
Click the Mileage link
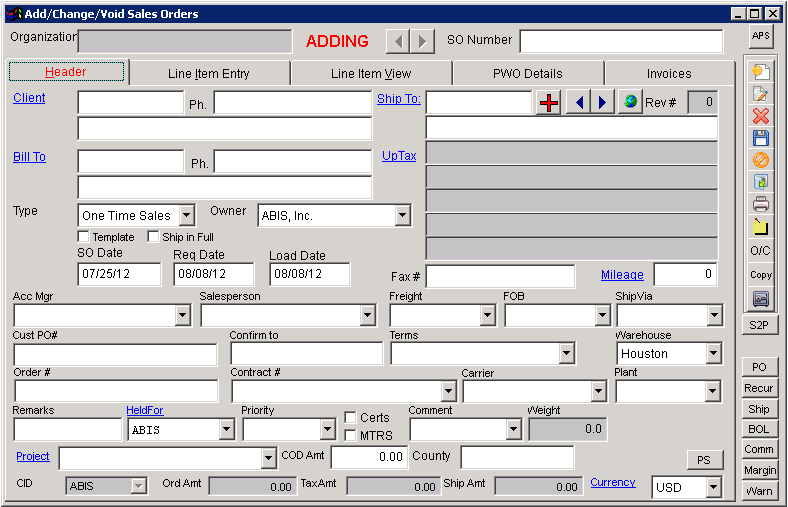click(622, 275)
